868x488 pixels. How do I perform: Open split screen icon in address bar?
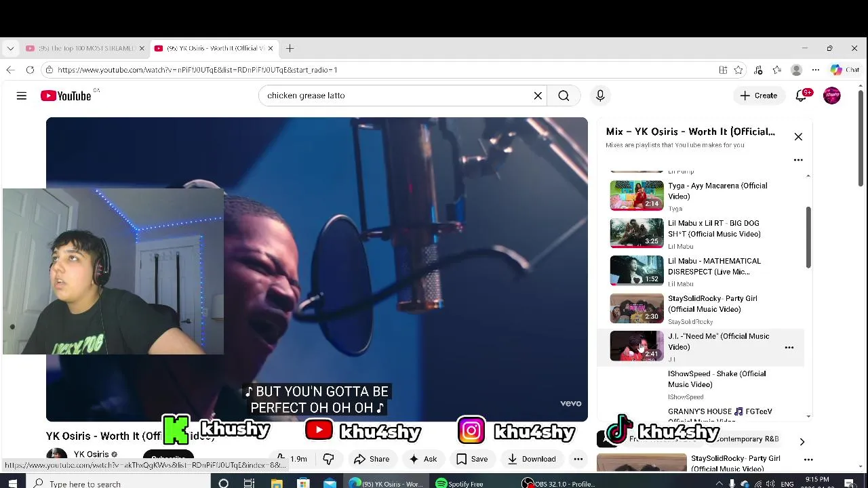tap(723, 70)
